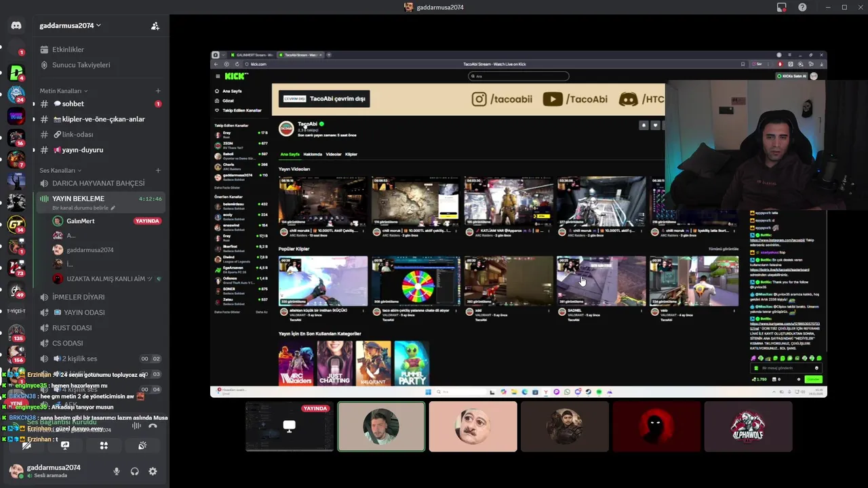
Task: Collapse the Ses Kanalları category
Action: click(60, 170)
